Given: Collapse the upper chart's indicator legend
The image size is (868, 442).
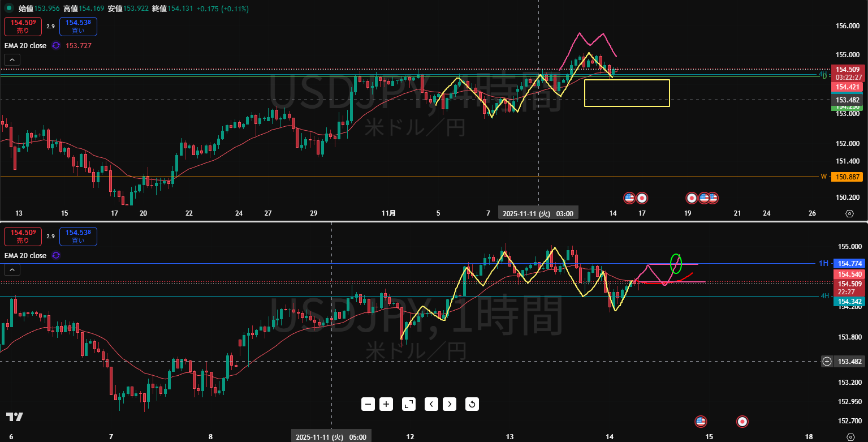Looking at the screenshot, I should coord(12,59).
